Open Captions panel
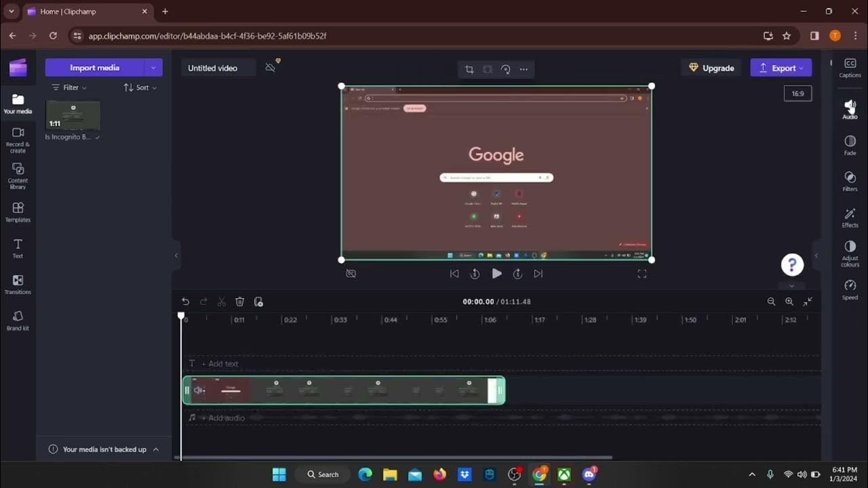868x488 pixels. tap(850, 68)
